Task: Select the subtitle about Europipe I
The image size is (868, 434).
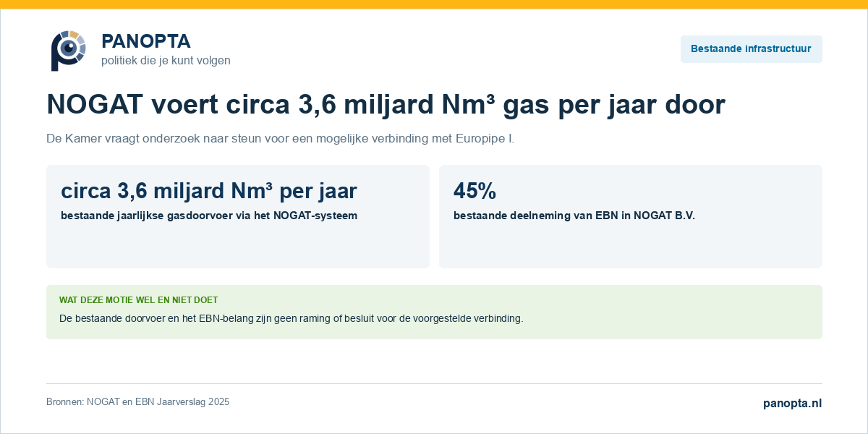Action: click(x=281, y=138)
